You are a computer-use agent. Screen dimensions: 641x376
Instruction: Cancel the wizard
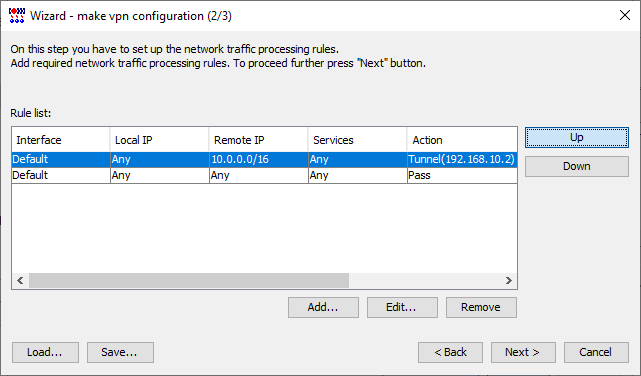[x=596, y=352]
